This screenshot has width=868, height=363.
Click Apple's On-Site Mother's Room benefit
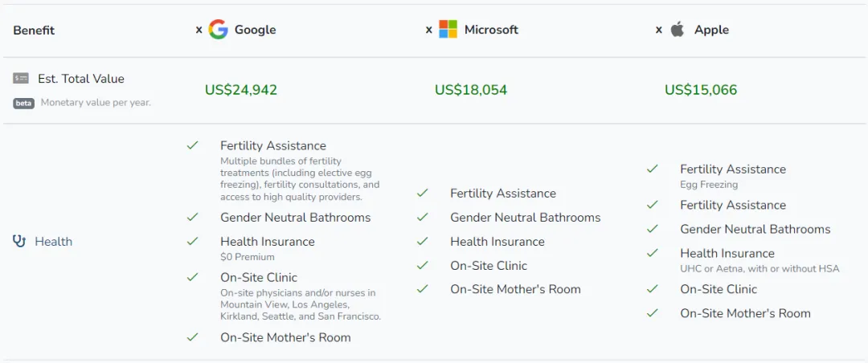pos(745,313)
